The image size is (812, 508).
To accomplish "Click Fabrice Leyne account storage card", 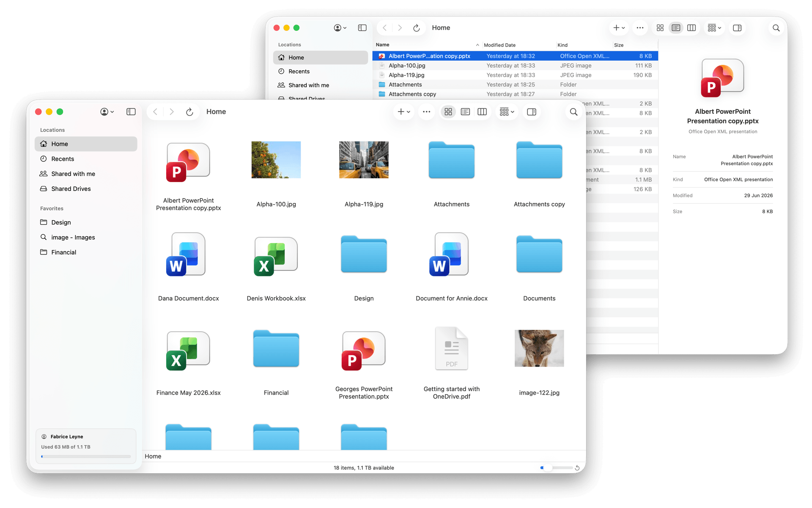I will 86,446.
